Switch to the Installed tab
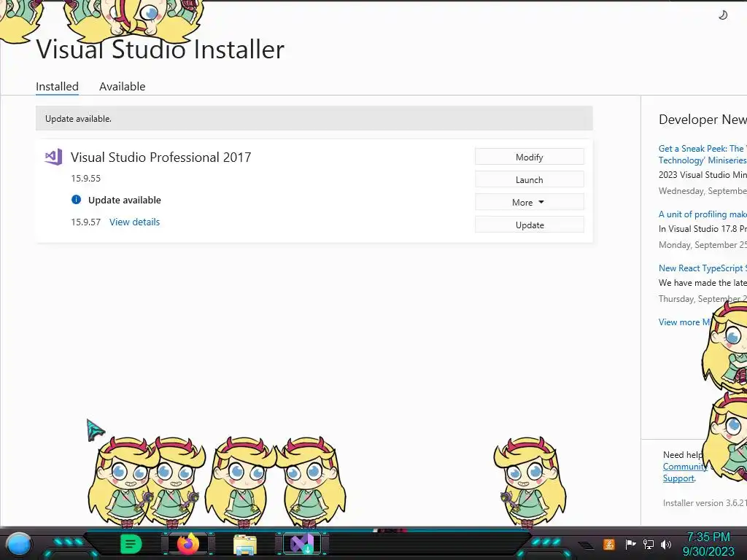The image size is (747, 560). point(57,86)
